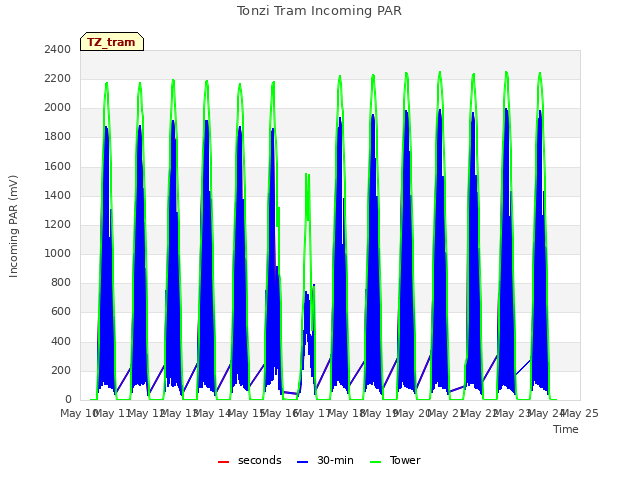Click the 1400 y-axis tick label
The height and width of the screenshot is (480, 640).
click(x=58, y=195)
